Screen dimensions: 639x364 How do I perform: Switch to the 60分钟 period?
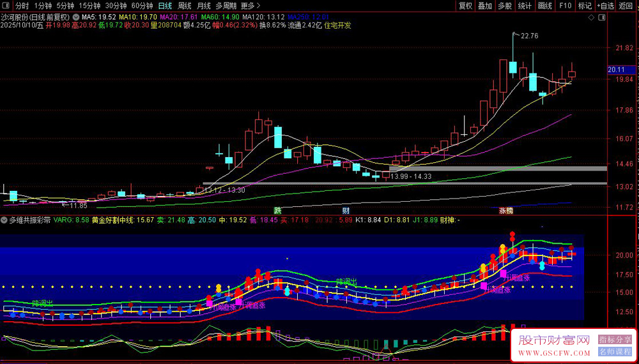click(142, 6)
